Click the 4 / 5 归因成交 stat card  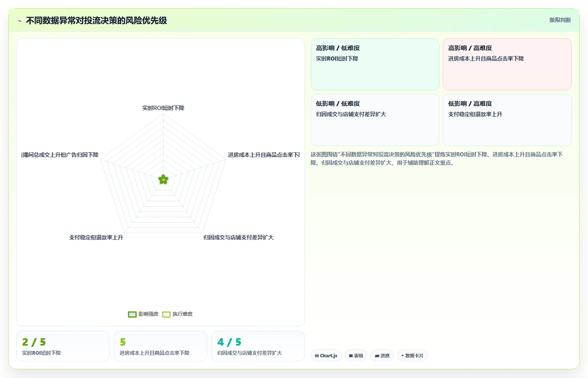[x=258, y=346]
